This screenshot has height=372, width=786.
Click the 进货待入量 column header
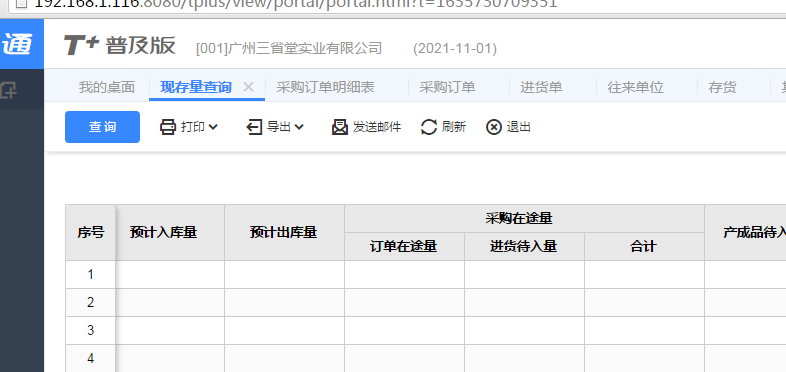click(x=524, y=247)
